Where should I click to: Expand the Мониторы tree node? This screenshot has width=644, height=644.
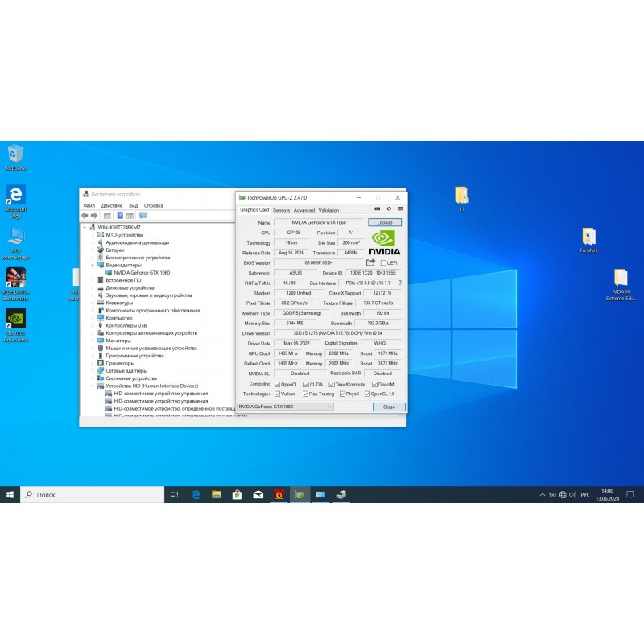coord(93,341)
